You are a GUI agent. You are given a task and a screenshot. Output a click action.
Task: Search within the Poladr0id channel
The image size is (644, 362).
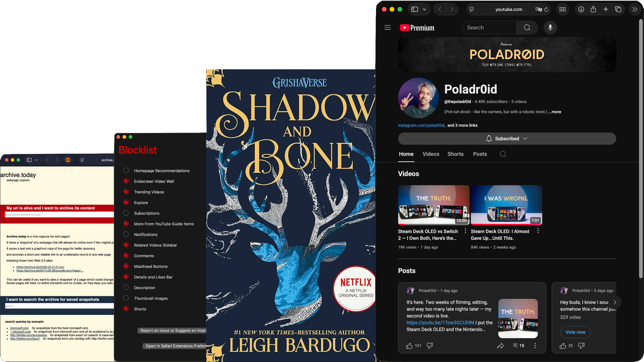503,154
